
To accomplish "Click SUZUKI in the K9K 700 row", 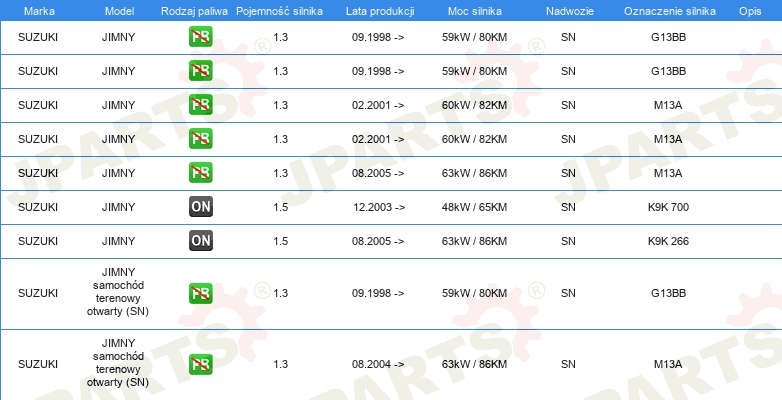I will (x=38, y=207).
